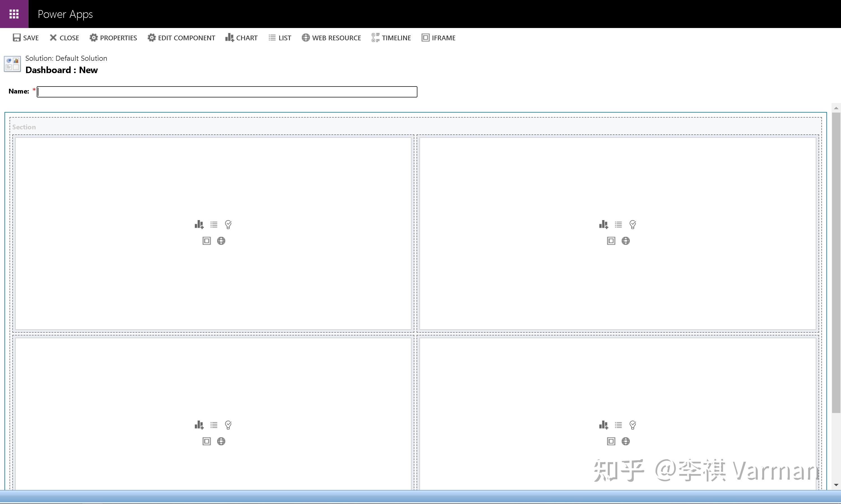Insert list icon in top-left tile
Image resolution: width=841 pixels, height=504 pixels.
coord(214,225)
